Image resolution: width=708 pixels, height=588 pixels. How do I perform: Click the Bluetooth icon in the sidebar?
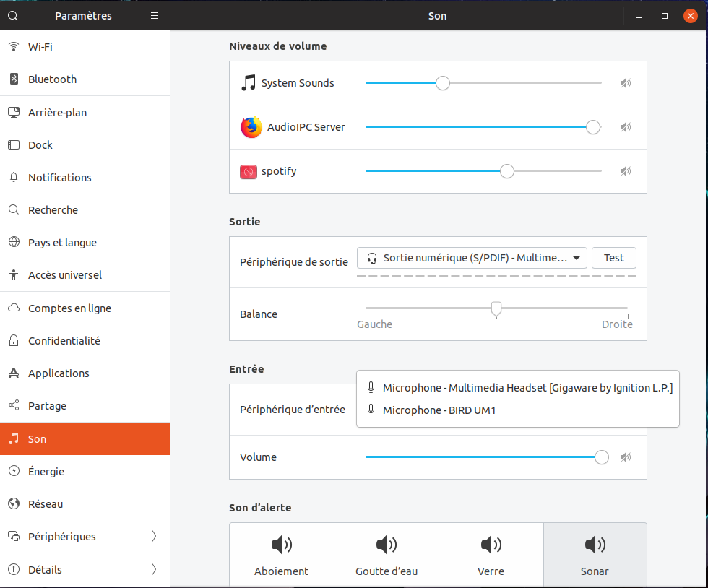tap(13, 79)
